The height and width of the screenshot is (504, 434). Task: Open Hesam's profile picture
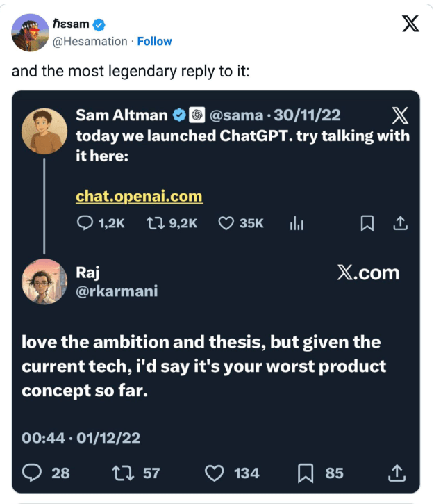coord(30,33)
